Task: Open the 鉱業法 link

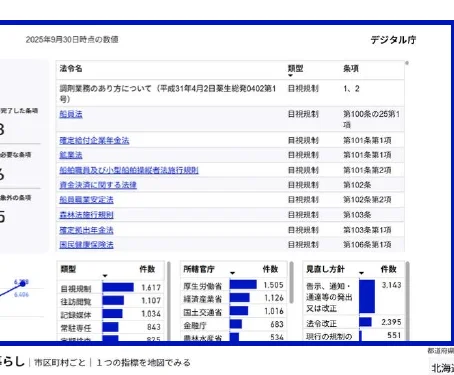Action: click(x=71, y=155)
